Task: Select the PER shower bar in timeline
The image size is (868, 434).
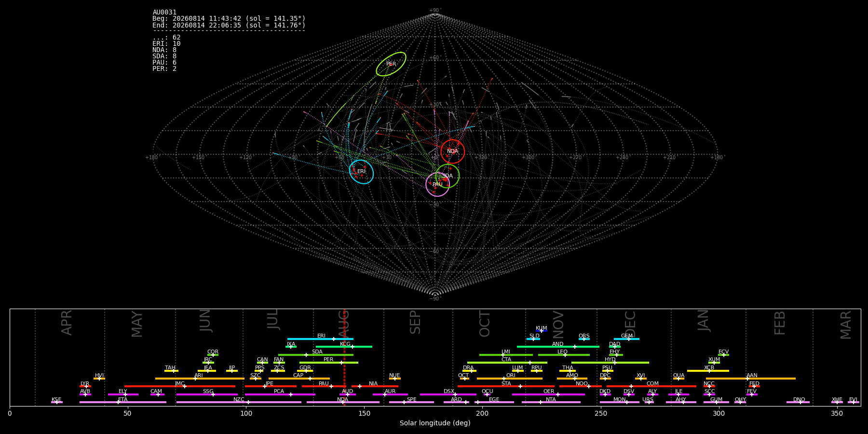Action: pyautogui.click(x=328, y=363)
